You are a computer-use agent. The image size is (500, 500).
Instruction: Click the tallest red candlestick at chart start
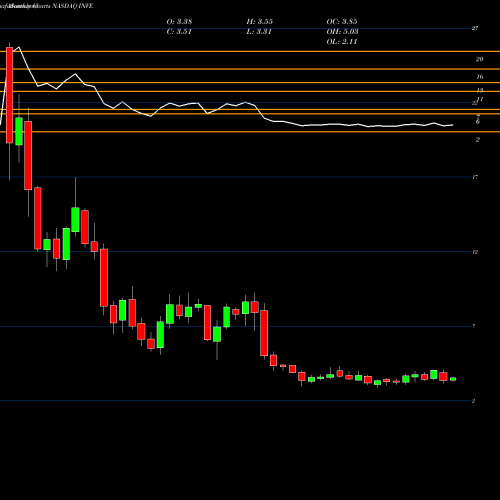[x=9, y=95]
